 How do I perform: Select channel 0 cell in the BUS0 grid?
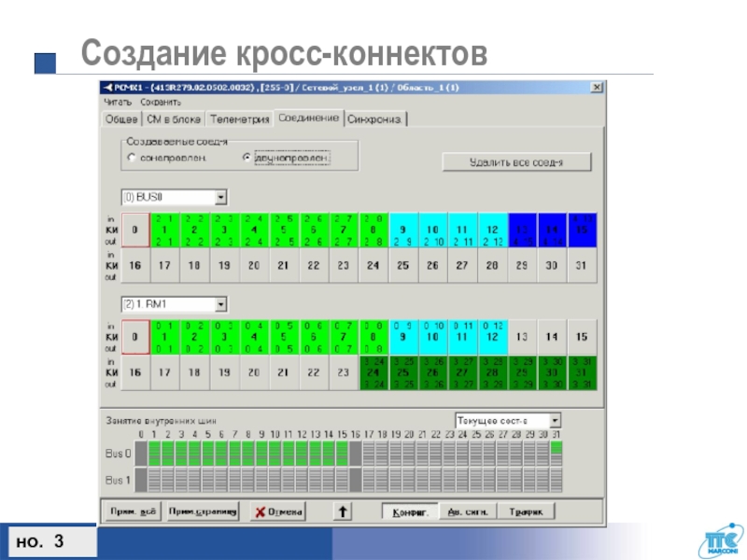pyautogui.click(x=135, y=230)
